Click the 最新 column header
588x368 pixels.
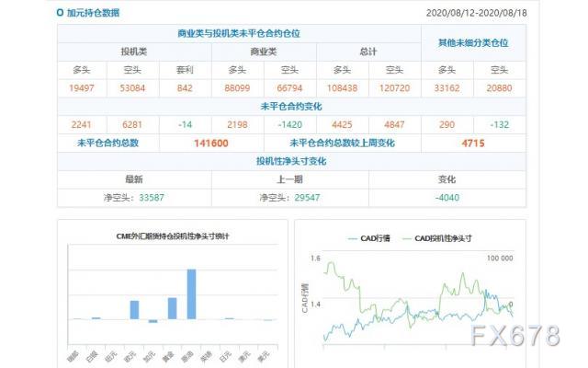(x=134, y=179)
